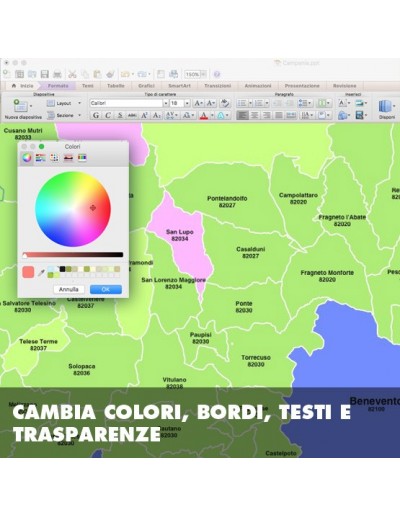Image resolution: width=400 pixels, height=517 pixels.
Task: Insert a shape from the Inserisci group
Action: [343, 115]
